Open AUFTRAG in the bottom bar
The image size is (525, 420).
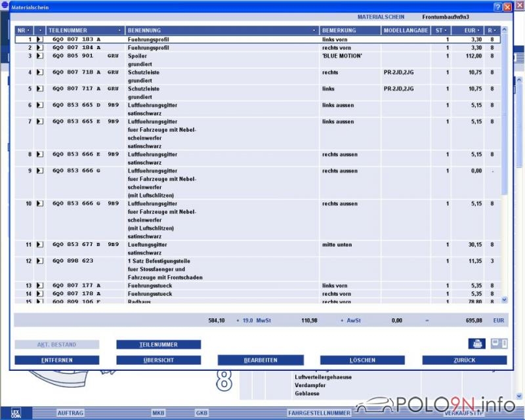click(x=70, y=413)
